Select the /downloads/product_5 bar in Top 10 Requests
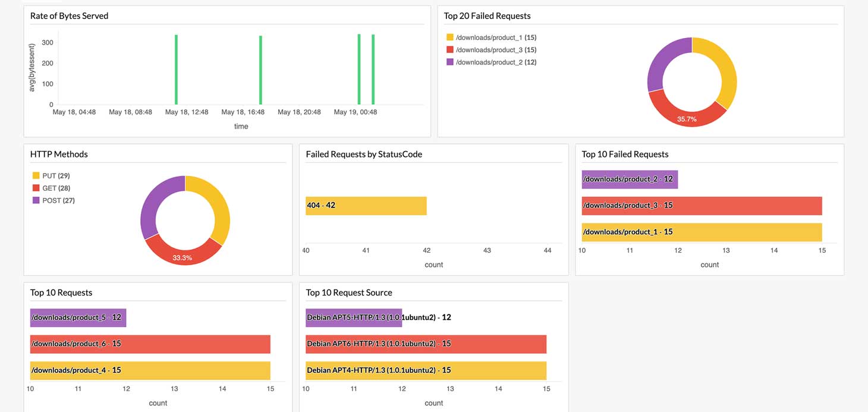 click(77, 317)
